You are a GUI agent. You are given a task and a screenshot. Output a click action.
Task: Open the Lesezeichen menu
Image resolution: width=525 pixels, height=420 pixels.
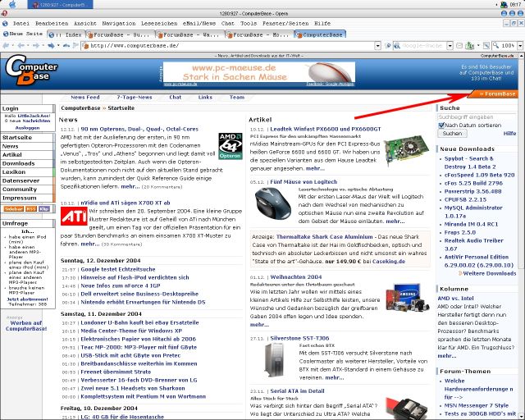[159, 24]
